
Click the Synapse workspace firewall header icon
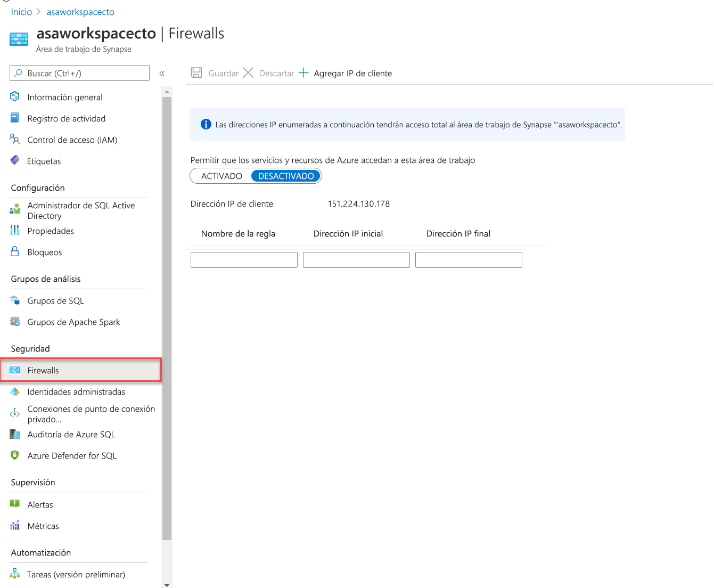pos(19,39)
